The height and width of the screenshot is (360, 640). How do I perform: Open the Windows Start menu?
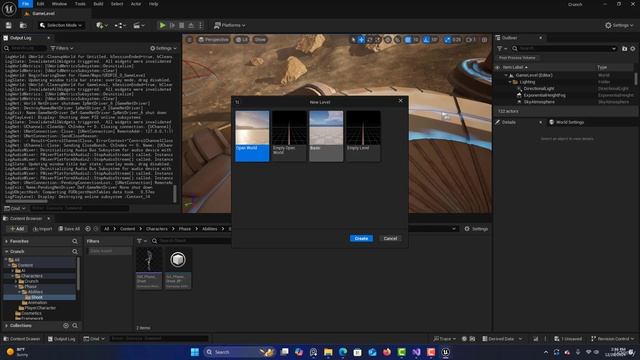click(195, 352)
